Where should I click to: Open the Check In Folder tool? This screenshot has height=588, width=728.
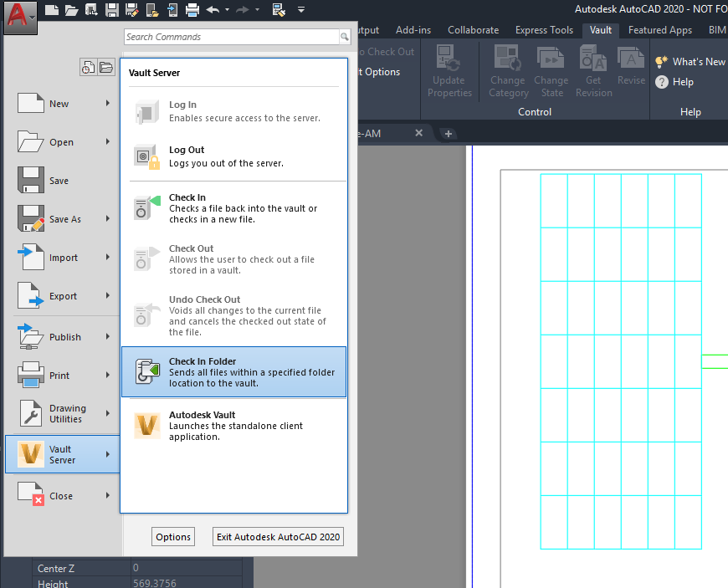(233, 372)
